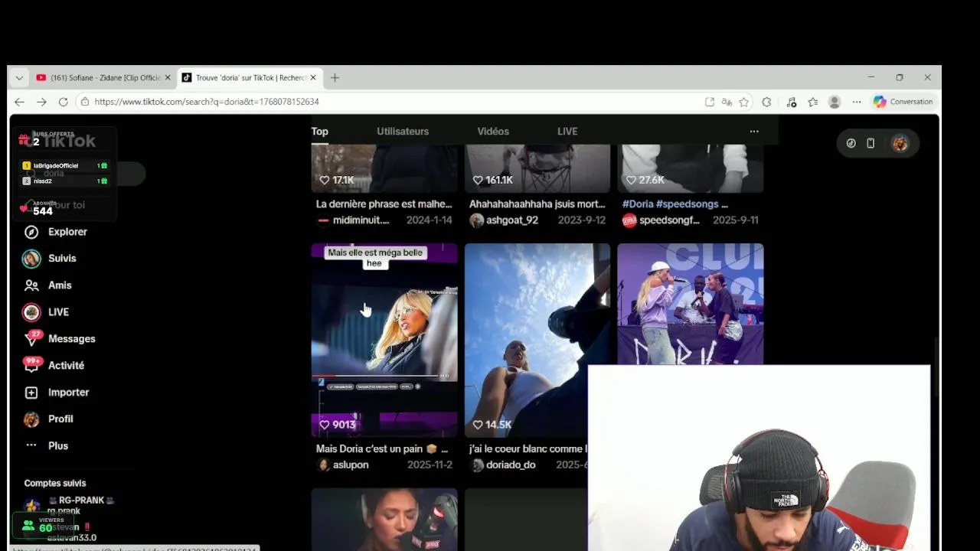Close the TikTok search tab

pos(313,77)
